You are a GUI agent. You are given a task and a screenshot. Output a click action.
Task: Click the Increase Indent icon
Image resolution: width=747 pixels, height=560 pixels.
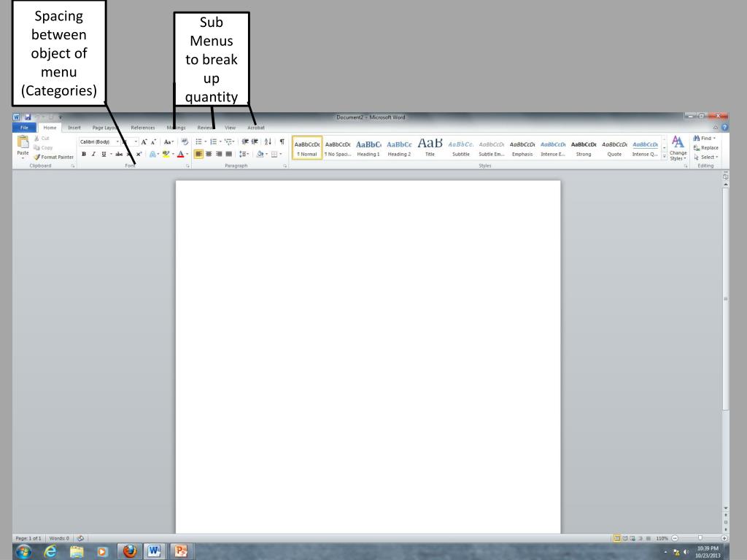click(255, 141)
